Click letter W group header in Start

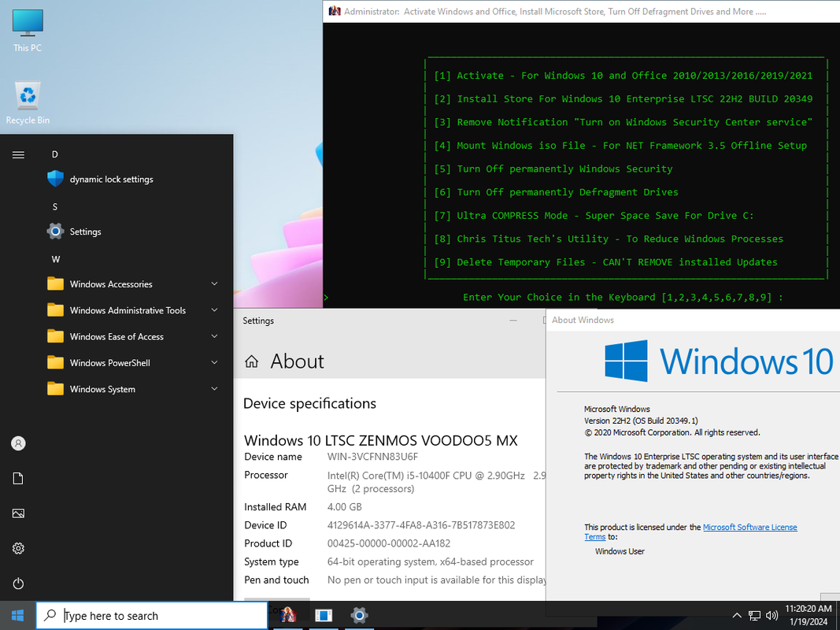pos(56,259)
